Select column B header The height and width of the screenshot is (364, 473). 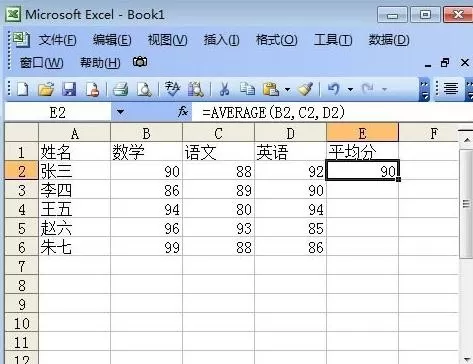coord(147,133)
